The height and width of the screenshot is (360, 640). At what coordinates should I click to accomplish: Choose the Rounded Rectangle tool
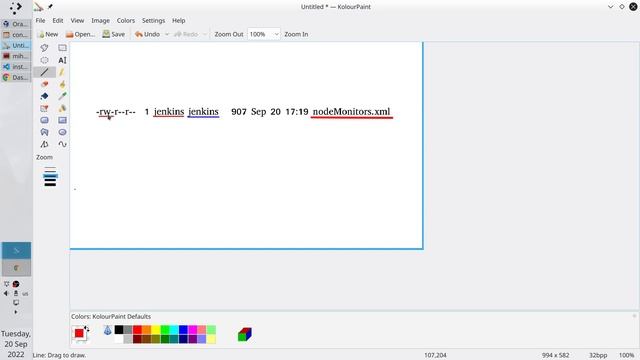coord(44,120)
